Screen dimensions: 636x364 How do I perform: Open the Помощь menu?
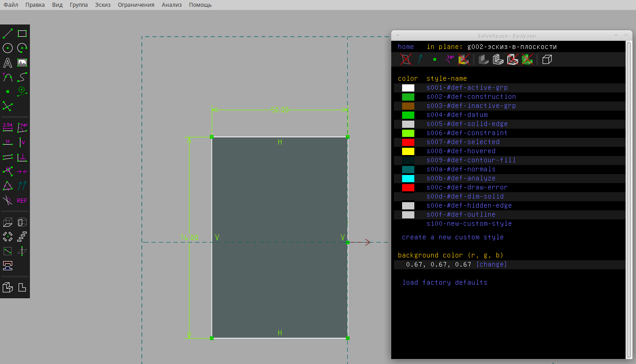click(200, 5)
